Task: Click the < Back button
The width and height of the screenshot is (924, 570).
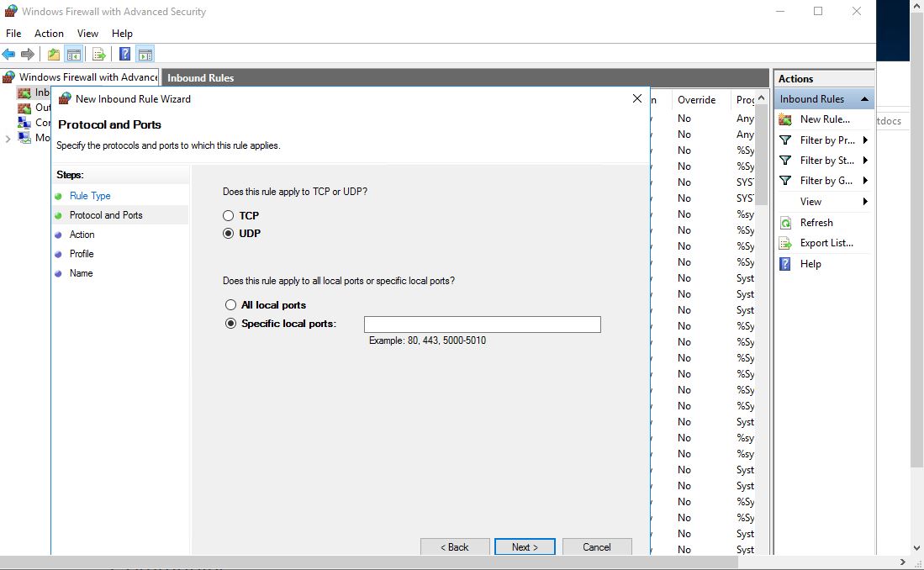Action: tap(455, 547)
